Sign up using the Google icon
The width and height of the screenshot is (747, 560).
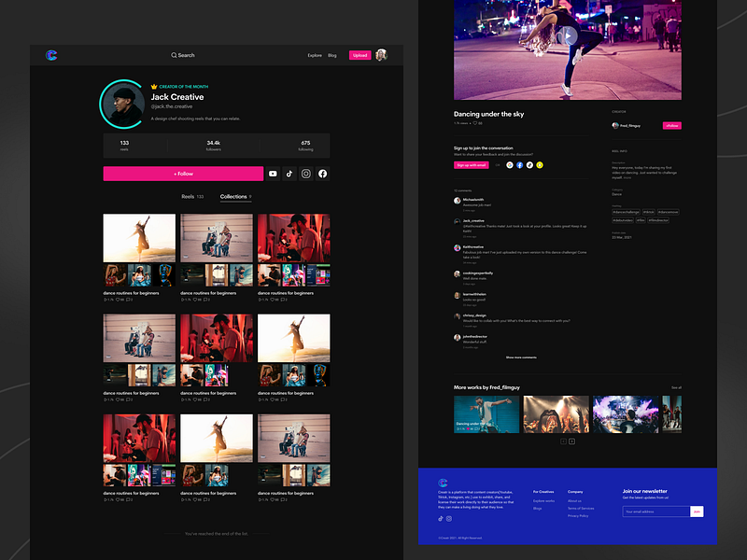pos(510,165)
